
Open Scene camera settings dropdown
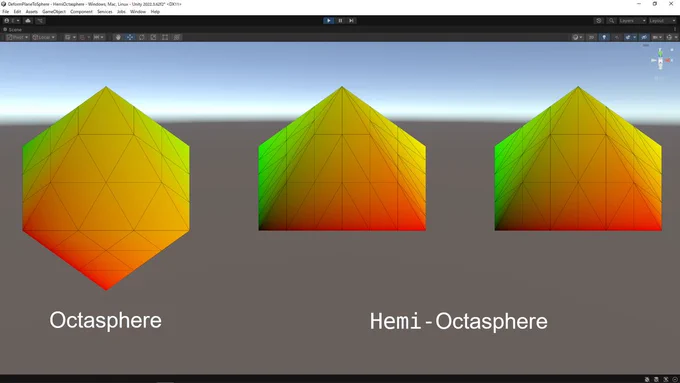pyautogui.click(x=657, y=37)
